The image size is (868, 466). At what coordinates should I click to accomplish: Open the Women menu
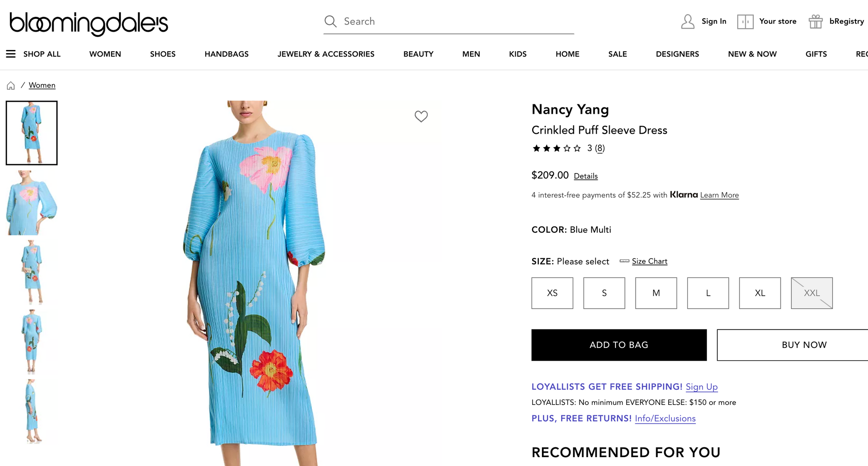[105, 54]
